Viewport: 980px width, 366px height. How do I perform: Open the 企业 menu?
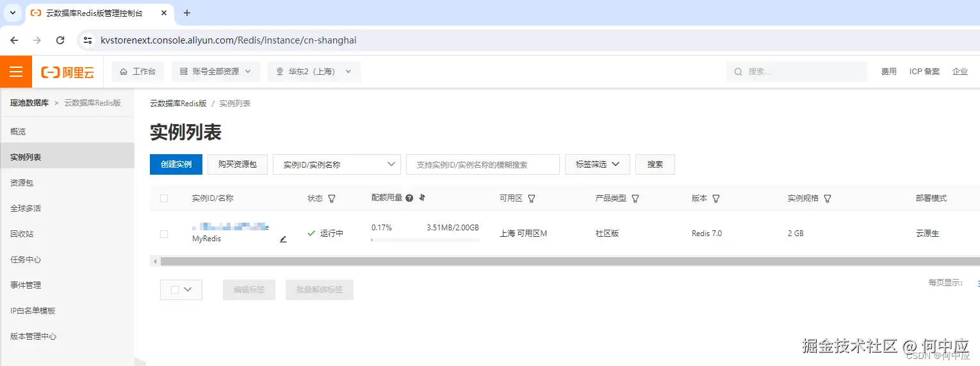tap(960, 72)
